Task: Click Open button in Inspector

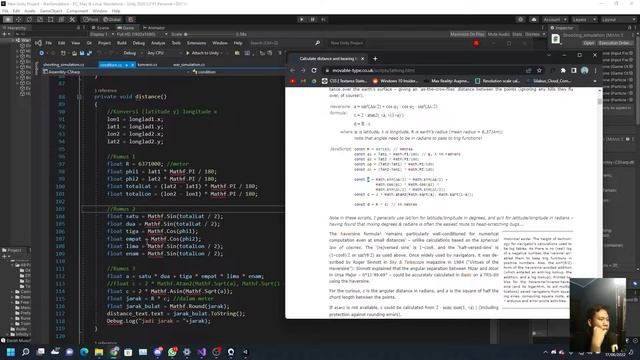Action: pos(588,43)
